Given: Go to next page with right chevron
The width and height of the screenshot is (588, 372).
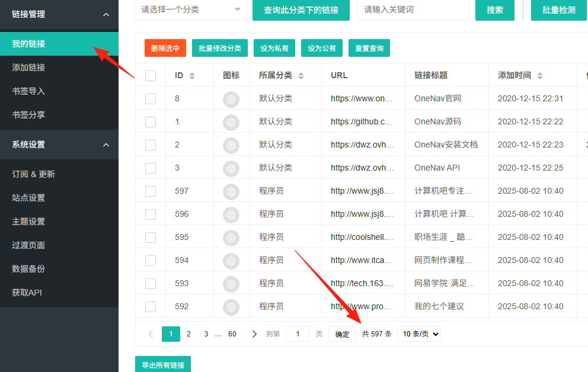Looking at the screenshot, I should [x=254, y=334].
